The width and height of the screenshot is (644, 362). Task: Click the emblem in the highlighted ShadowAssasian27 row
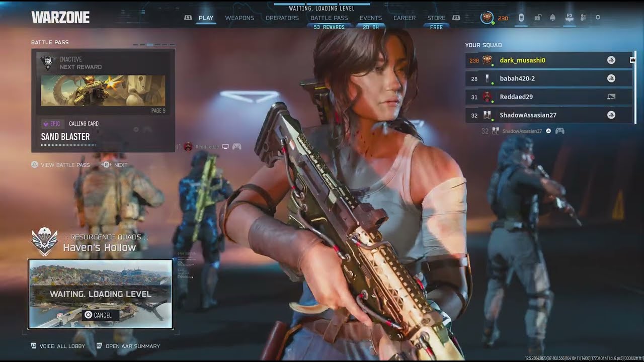click(487, 115)
